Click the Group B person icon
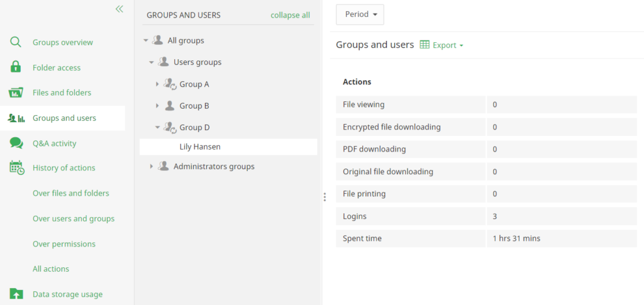This screenshot has height=305, width=644. click(x=170, y=106)
